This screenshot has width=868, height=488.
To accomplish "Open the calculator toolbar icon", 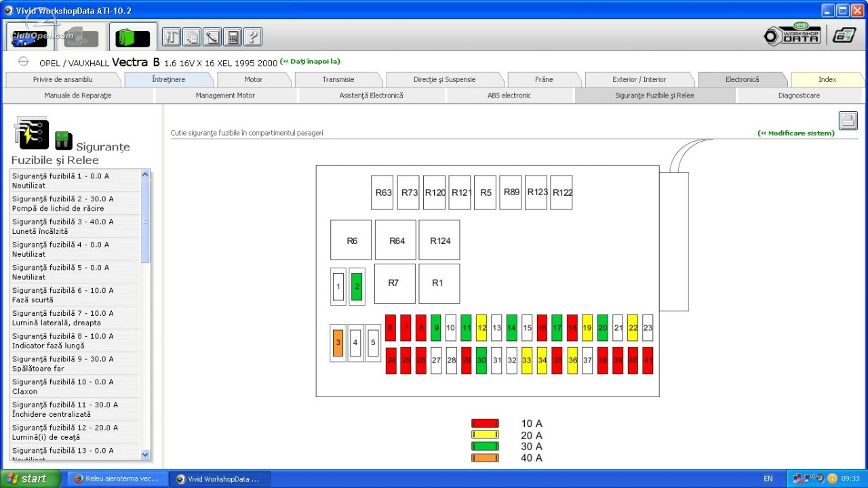I will coord(233,37).
